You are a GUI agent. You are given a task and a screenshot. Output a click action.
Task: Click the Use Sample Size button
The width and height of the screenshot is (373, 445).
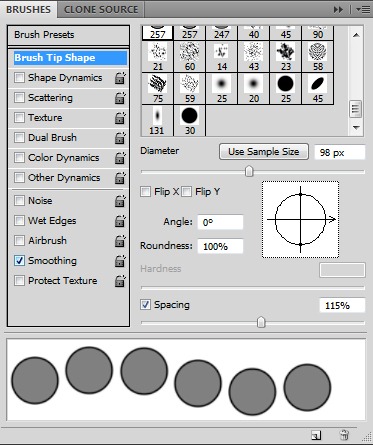[x=264, y=152]
